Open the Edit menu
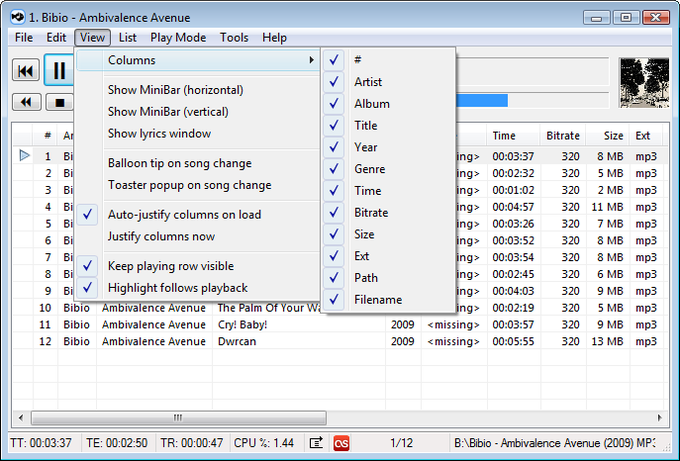This screenshot has height=461, width=680. point(56,38)
